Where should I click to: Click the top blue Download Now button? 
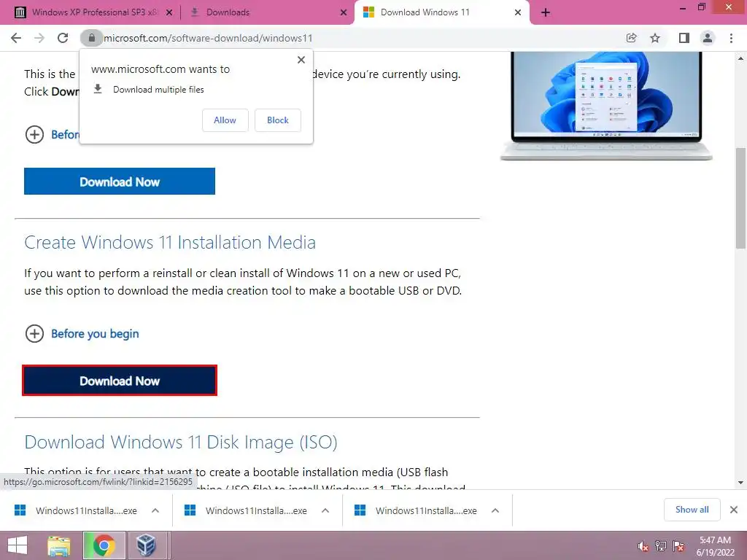coord(120,182)
